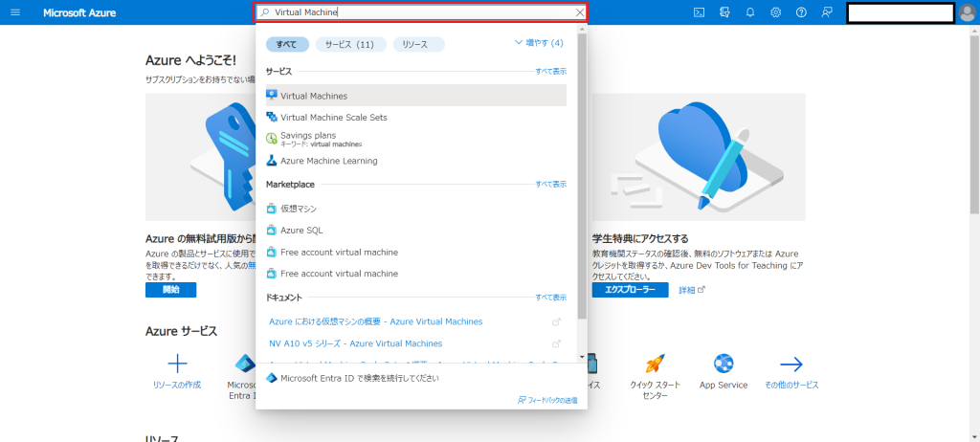
Task: Click the 仮想マシン marketplace bag icon
Action: click(271, 209)
